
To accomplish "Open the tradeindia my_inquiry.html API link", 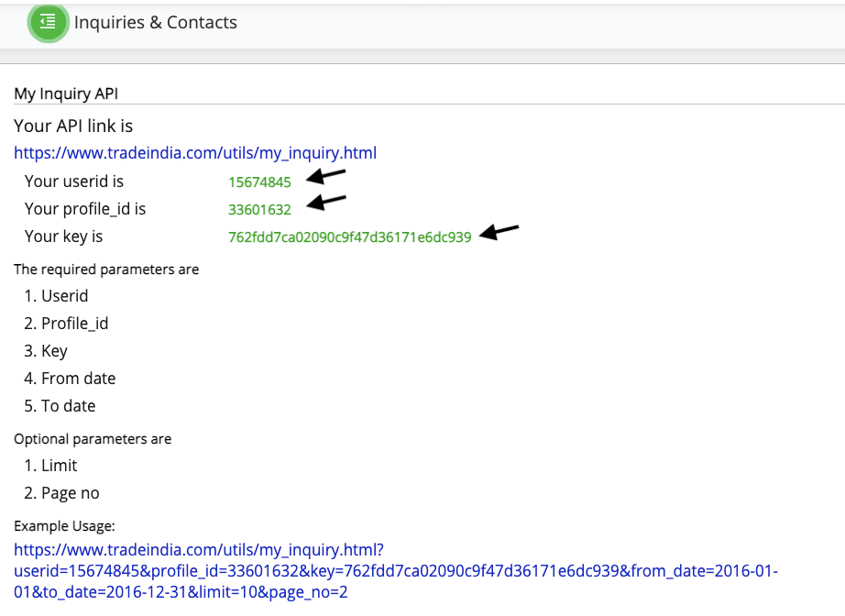I will [x=195, y=153].
